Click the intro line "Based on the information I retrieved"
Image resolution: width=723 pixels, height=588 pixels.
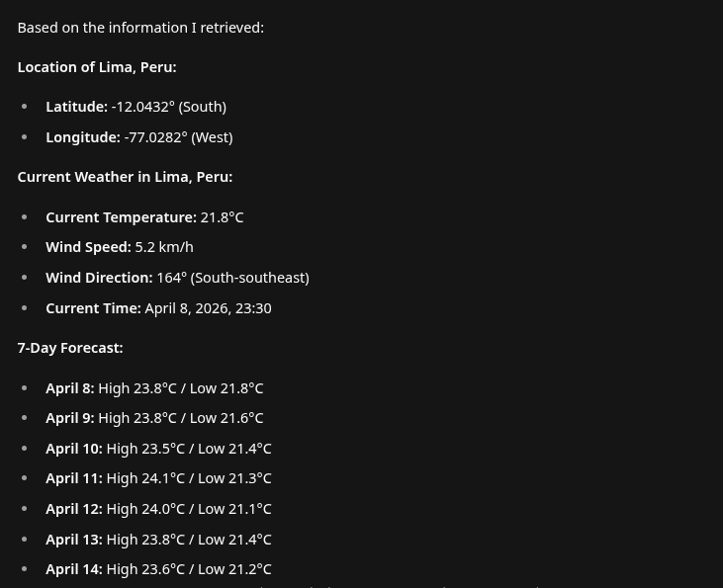click(140, 28)
